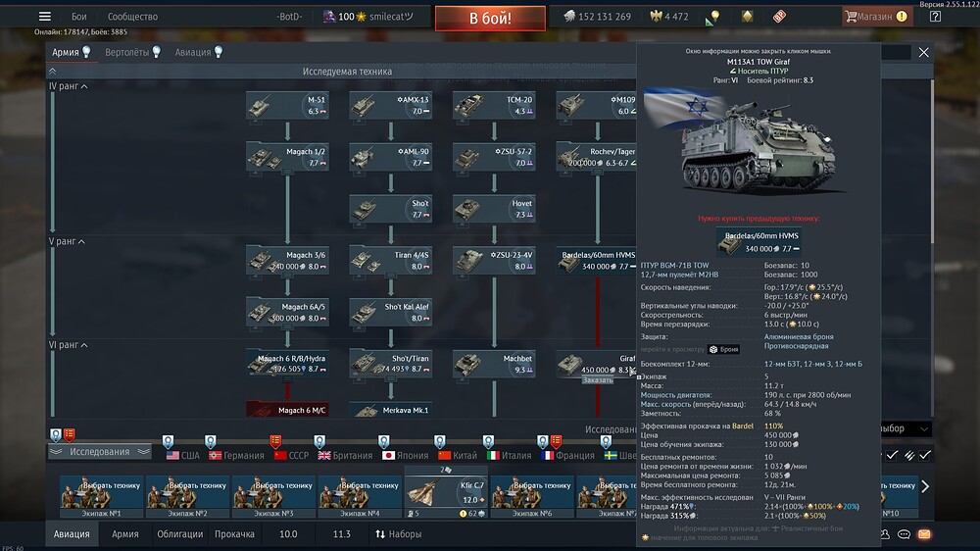Click the В бой! button
Viewport: 980px width, 551px height.
tap(490, 18)
